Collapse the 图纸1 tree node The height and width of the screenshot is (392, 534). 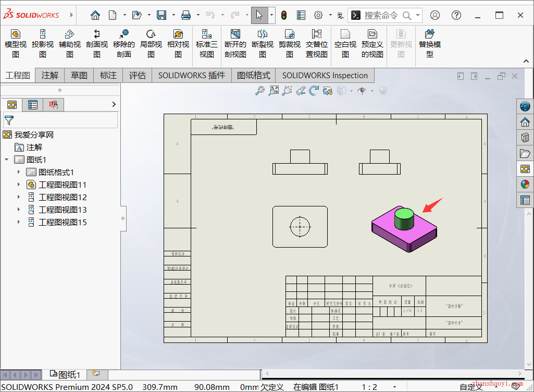pyautogui.click(x=6, y=160)
